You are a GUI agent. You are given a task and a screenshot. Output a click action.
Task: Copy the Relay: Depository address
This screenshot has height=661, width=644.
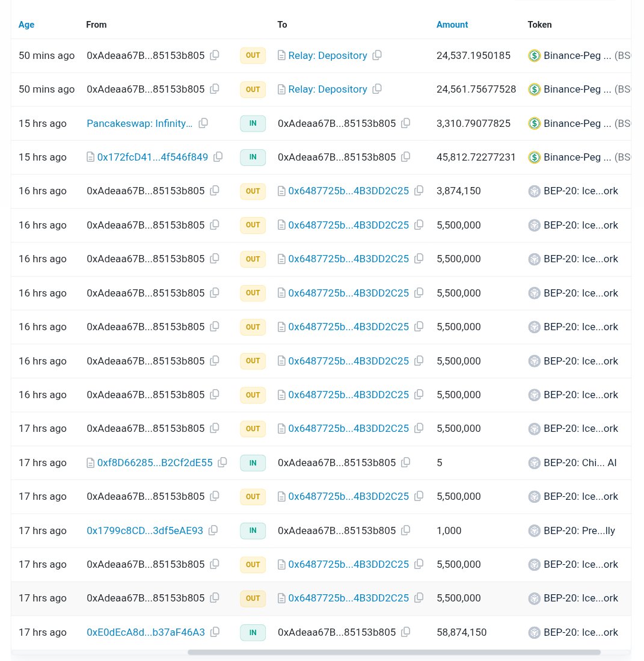point(377,55)
